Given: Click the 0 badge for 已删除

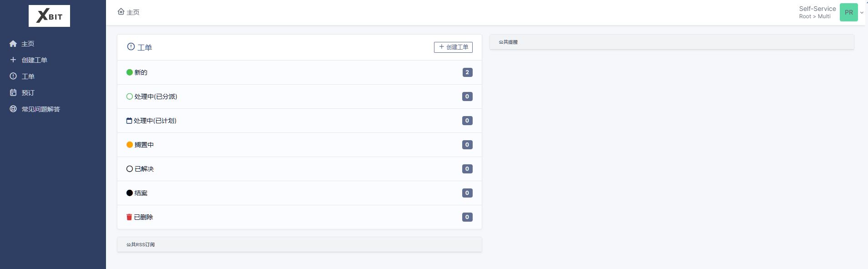Looking at the screenshot, I should (467, 217).
